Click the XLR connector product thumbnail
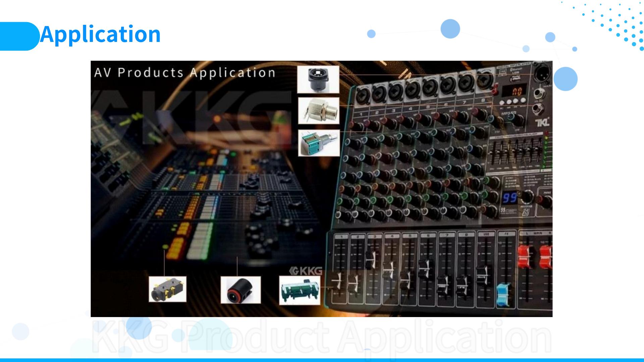Image resolution: width=644 pixels, height=362 pixels. tap(318, 79)
